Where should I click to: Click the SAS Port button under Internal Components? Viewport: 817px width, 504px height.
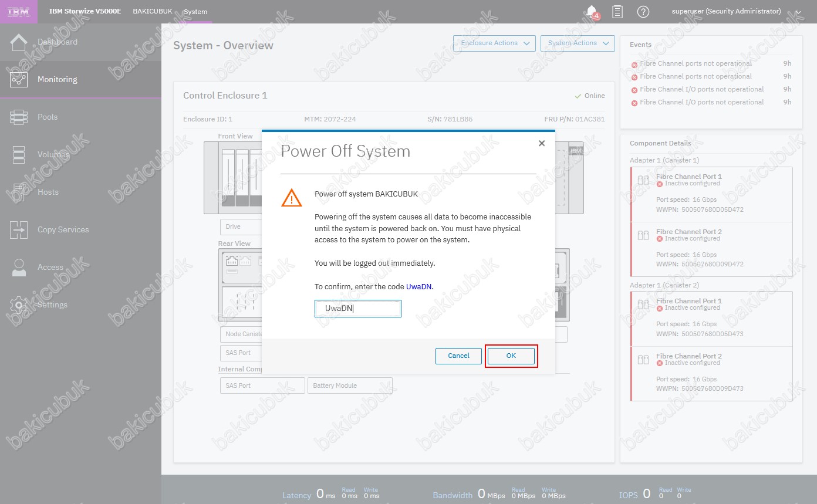click(x=263, y=385)
